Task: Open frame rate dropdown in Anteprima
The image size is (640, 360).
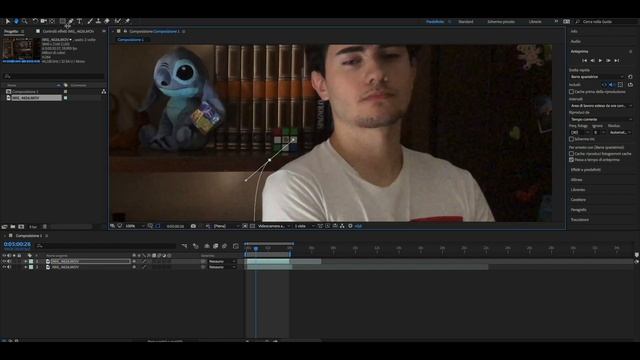Action: (580, 133)
